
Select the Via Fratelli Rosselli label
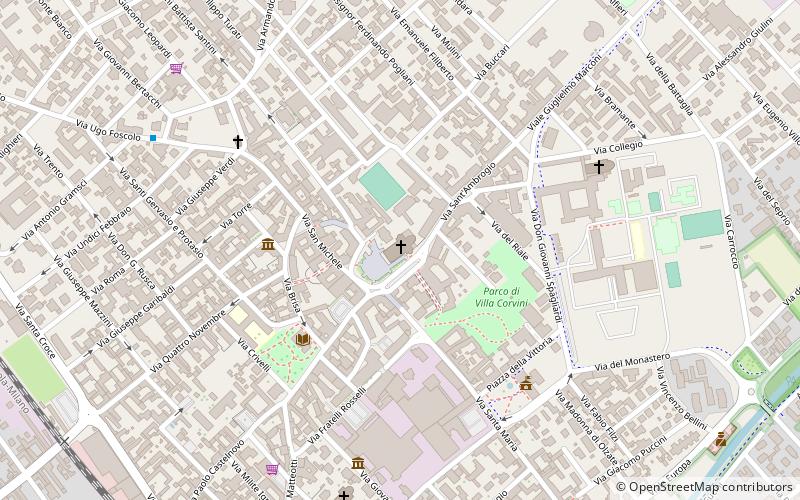[x=336, y=416]
